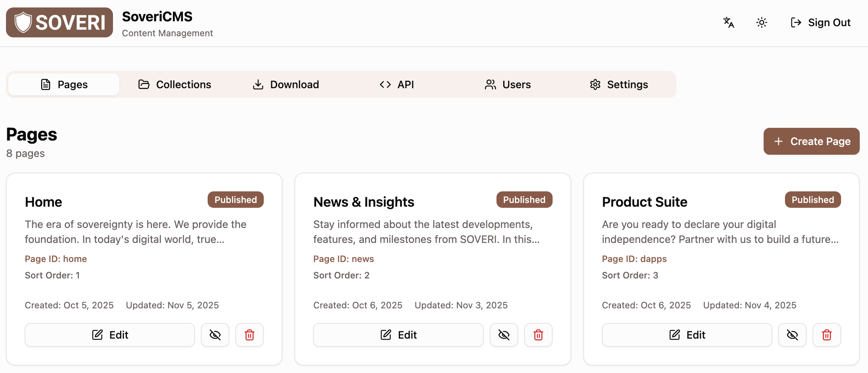Select the Settings tab
The height and width of the screenshot is (373, 868).
pyautogui.click(x=619, y=84)
